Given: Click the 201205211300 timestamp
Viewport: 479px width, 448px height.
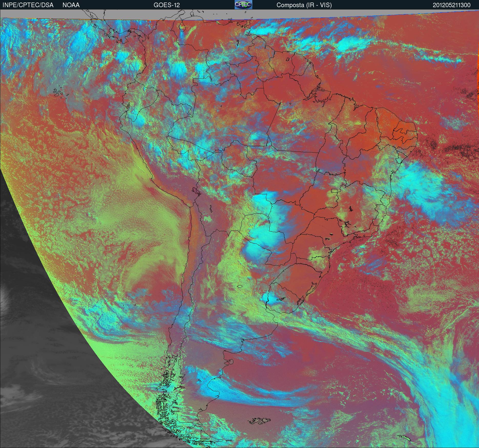Looking at the screenshot, I should click(x=452, y=5).
